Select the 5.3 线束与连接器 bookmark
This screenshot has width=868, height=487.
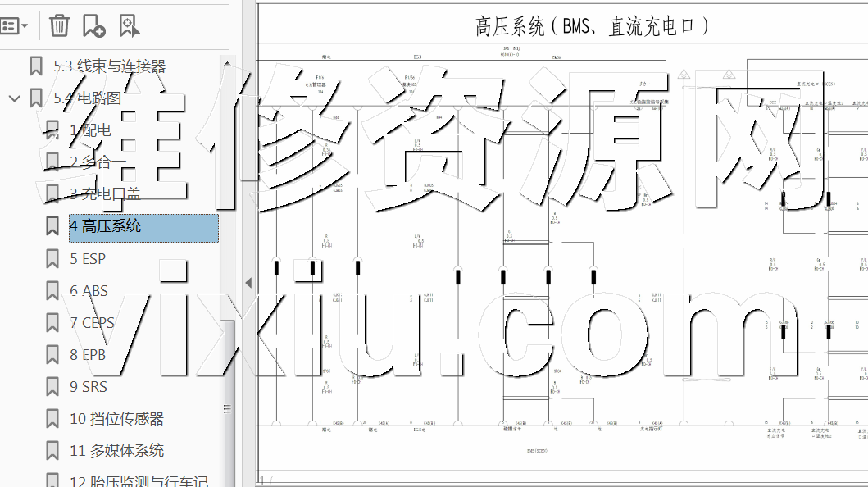(109, 66)
